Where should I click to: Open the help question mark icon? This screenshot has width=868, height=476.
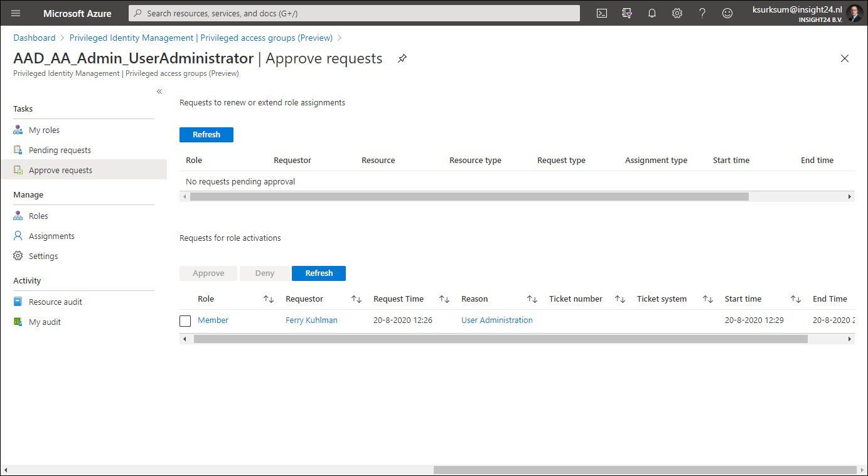(x=702, y=13)
